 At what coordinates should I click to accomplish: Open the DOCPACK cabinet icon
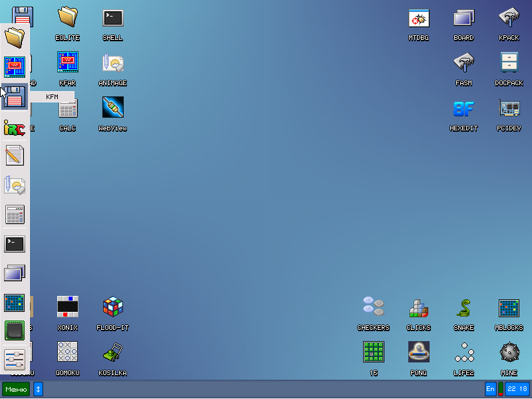[509, 63]
